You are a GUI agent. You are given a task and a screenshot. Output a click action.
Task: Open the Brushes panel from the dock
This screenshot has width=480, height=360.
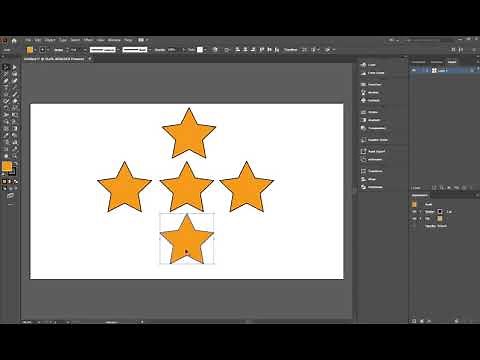370,92
